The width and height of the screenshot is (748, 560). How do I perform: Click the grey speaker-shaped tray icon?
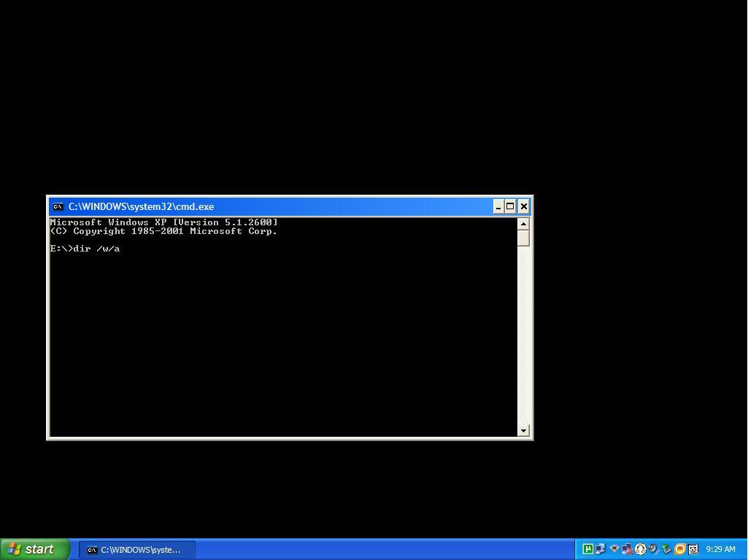click(654, 549)
